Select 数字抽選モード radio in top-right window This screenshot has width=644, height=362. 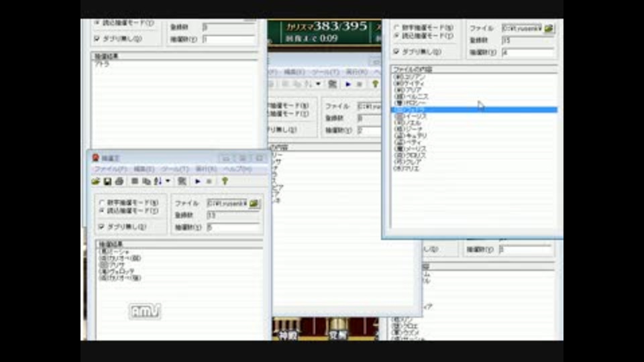click(x=396, y=28)
